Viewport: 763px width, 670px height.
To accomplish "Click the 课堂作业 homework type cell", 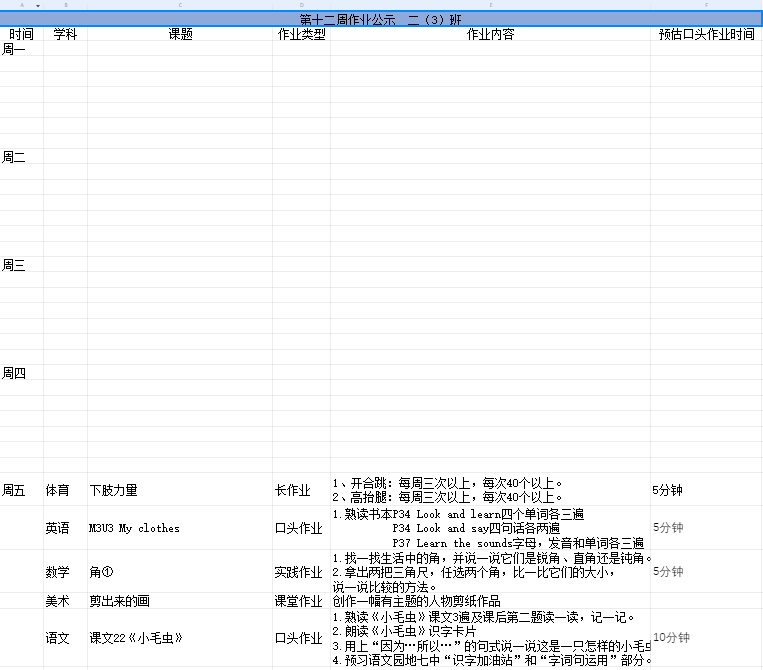I will point(301,601).
